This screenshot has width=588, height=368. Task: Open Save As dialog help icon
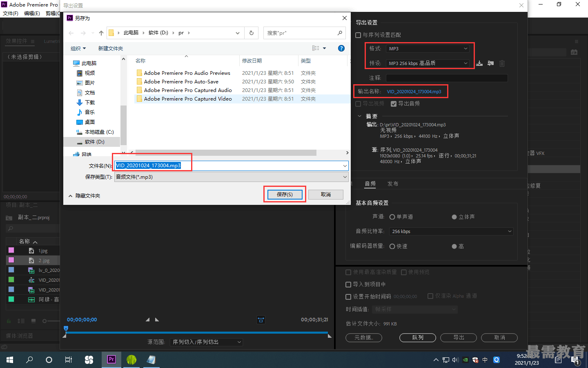point(341,48)
